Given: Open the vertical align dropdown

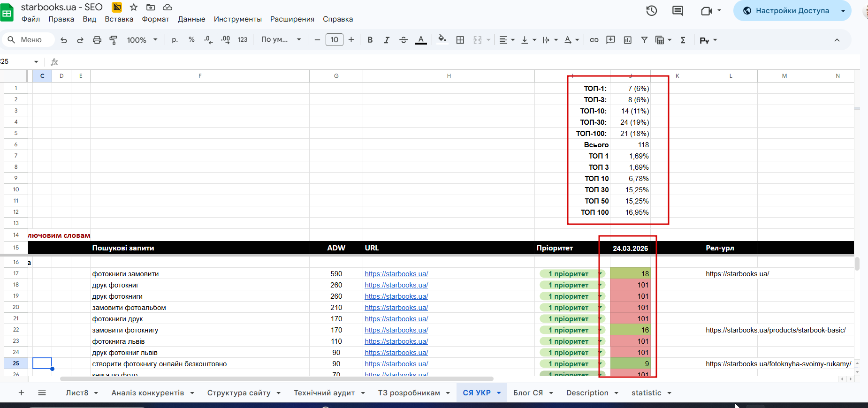Looking at the screenshot, I should tap(528, 40).
